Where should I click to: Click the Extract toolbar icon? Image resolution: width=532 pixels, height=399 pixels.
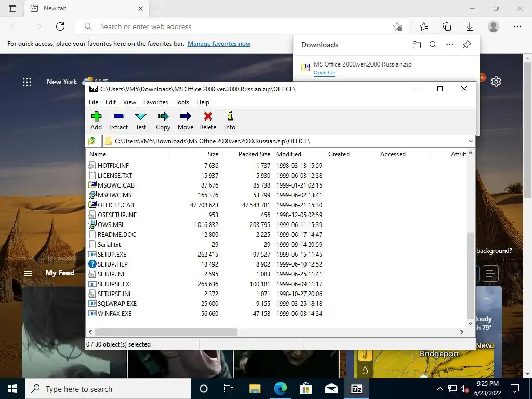(x=118, y=121)
